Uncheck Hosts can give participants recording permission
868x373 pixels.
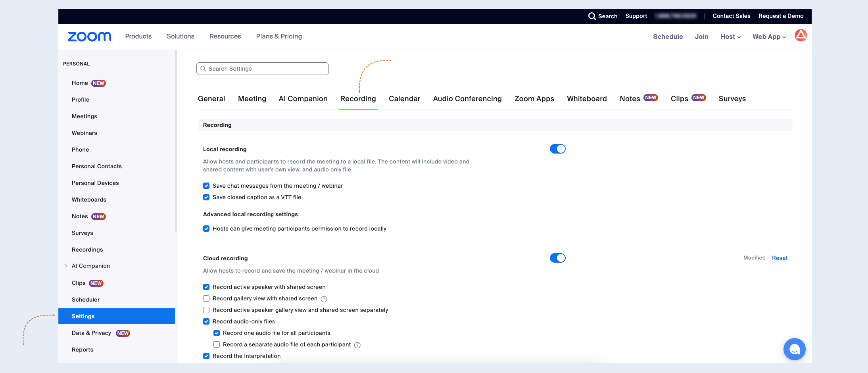(x=206, y=229)
